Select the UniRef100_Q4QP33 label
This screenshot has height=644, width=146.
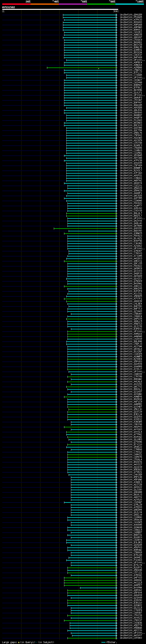131,273
